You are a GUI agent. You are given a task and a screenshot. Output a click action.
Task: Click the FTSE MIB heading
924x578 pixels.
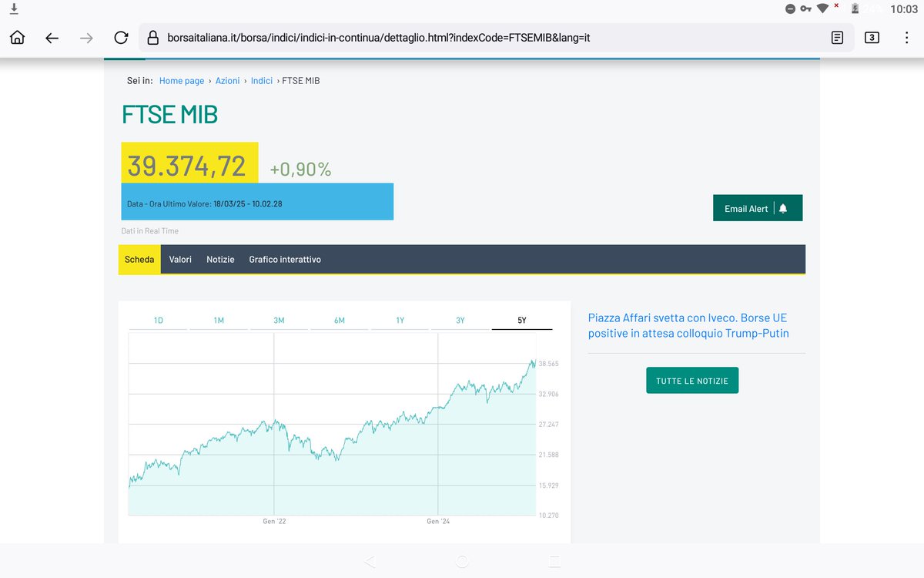[169, 115]
